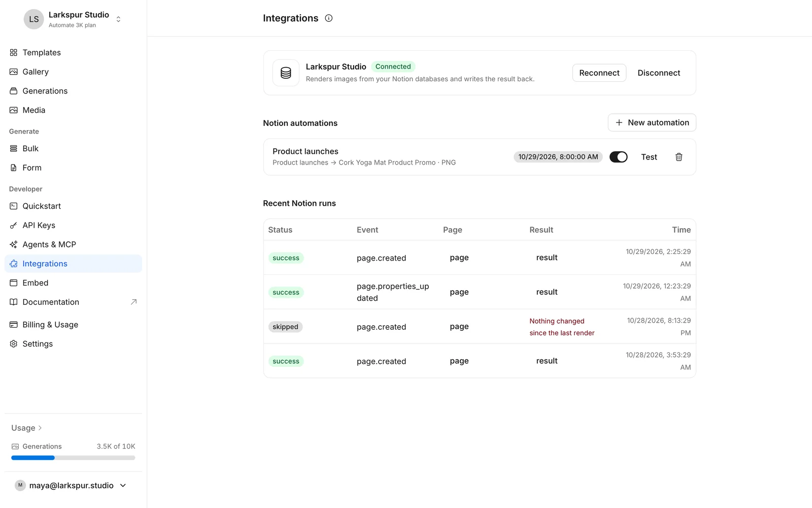Click the skipped status badge
The width and height of the screenshot is (812, 508).
(286, 327)
